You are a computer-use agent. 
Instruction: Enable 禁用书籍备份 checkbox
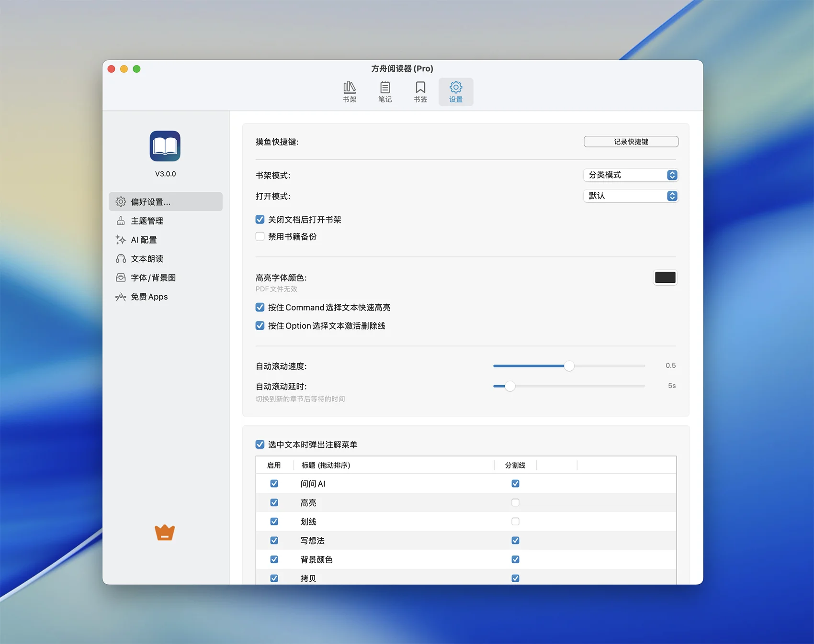tap(260, 237)
